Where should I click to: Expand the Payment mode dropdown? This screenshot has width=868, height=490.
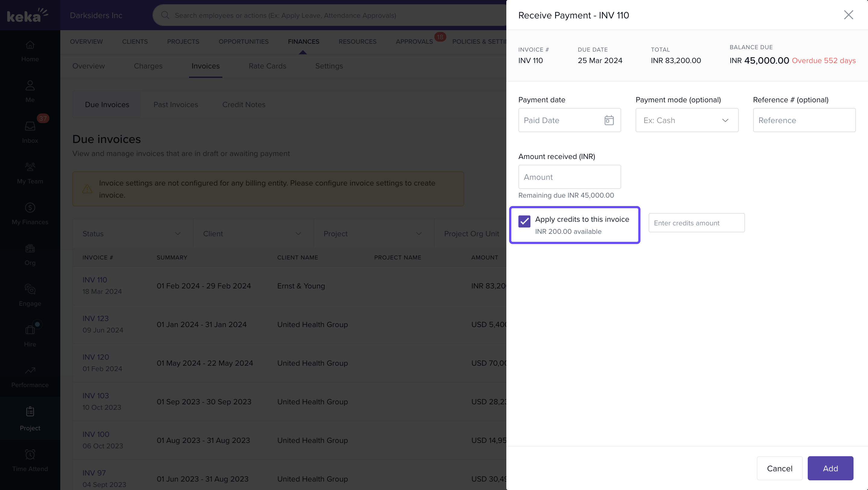point(687,120)
